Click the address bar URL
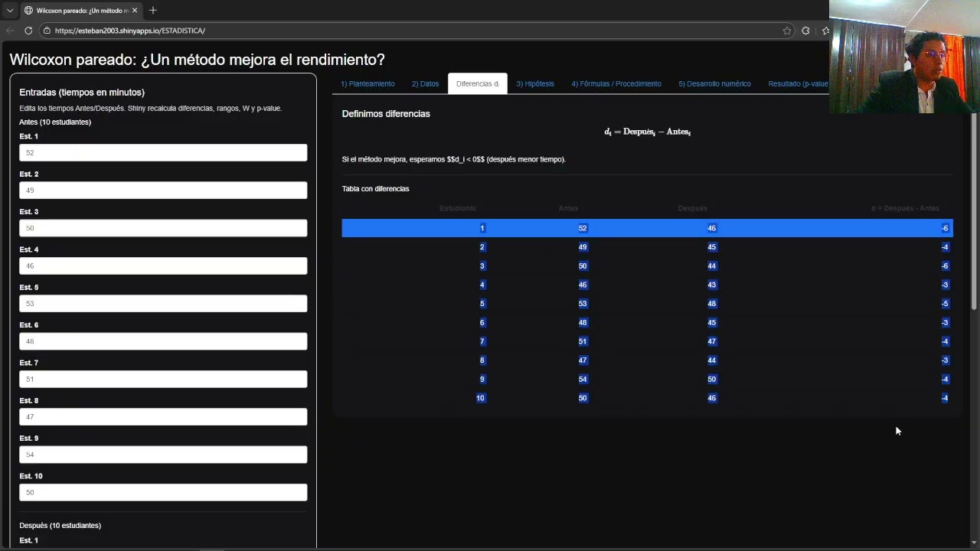 (x=130, y=31)
